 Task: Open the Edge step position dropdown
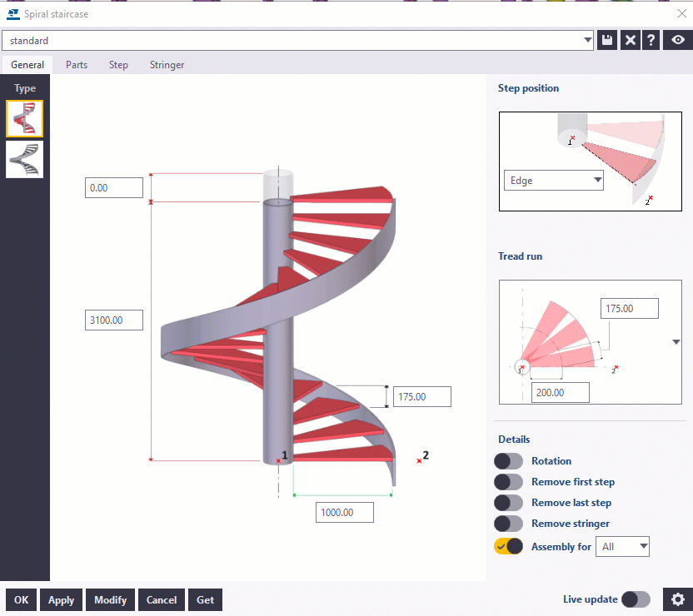tap(554, 180)
